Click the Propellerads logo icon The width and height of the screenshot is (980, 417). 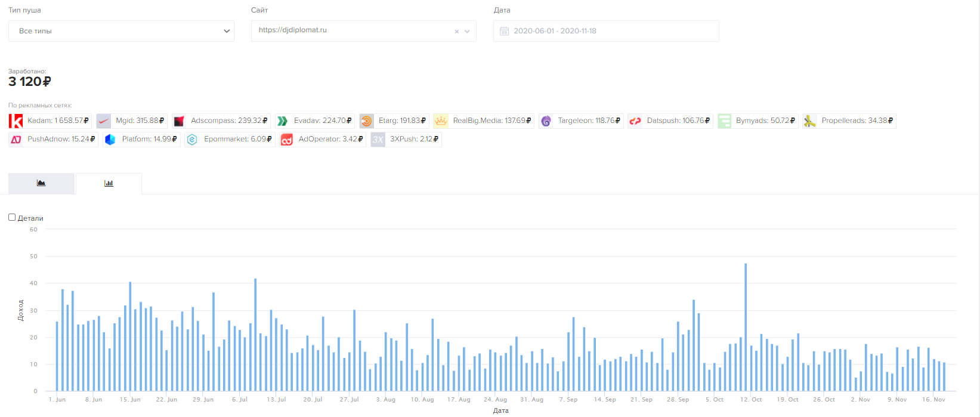click(809, 121)
